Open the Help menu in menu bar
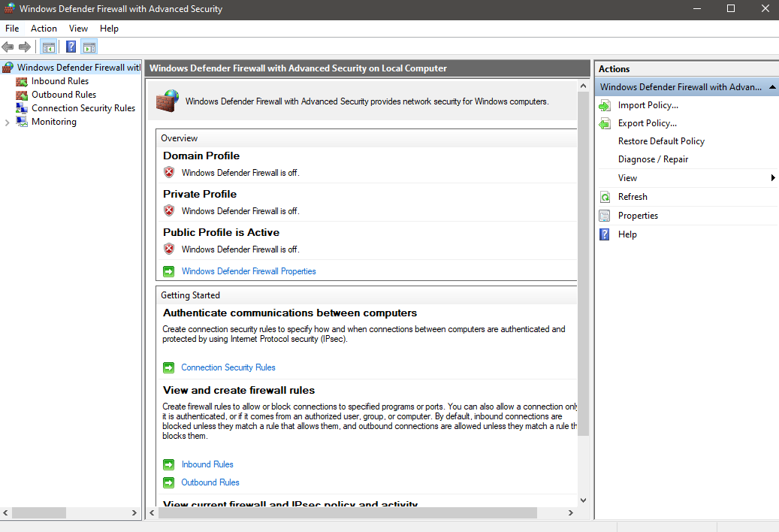This screenshot has width=779, height=532. (x=109, y=29)
